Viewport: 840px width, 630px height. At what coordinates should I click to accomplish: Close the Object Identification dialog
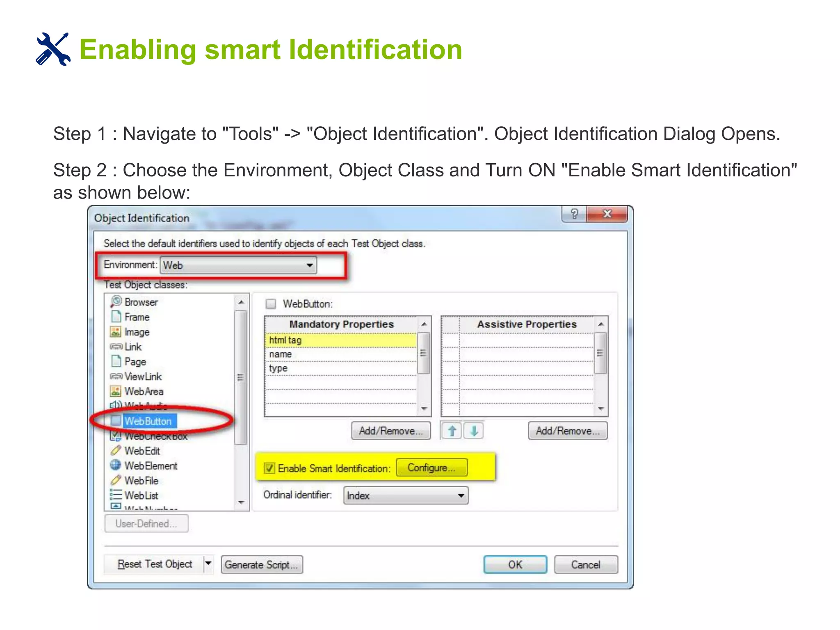[607, 214]
